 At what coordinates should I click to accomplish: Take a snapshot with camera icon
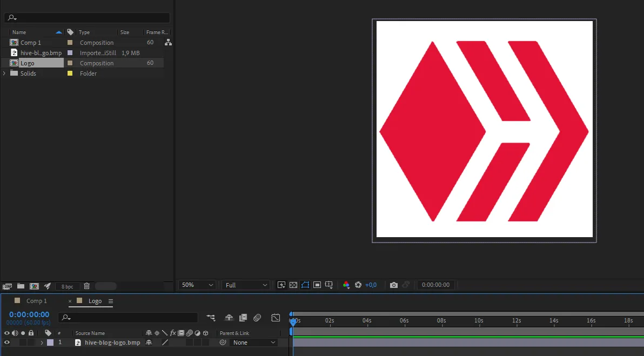(393, 285)
